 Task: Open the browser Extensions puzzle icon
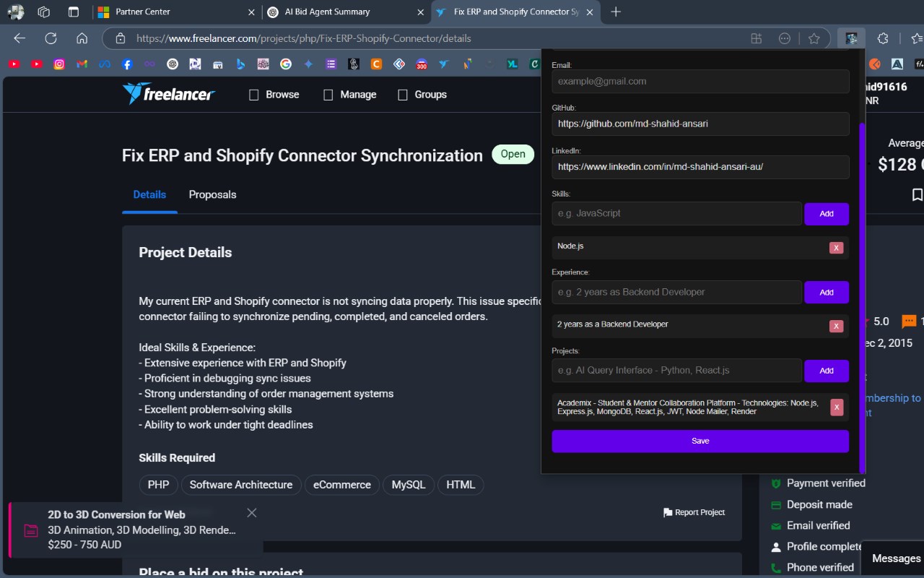(883, 38)
